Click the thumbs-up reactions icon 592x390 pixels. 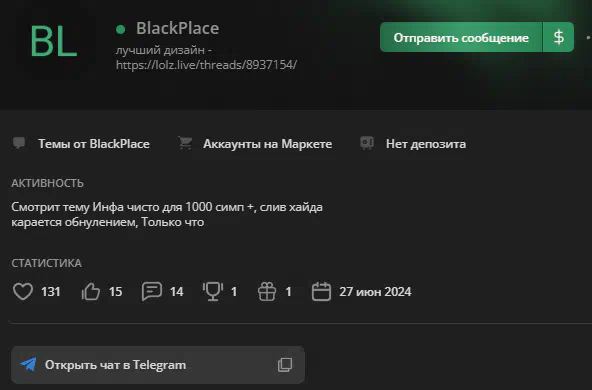91,291
